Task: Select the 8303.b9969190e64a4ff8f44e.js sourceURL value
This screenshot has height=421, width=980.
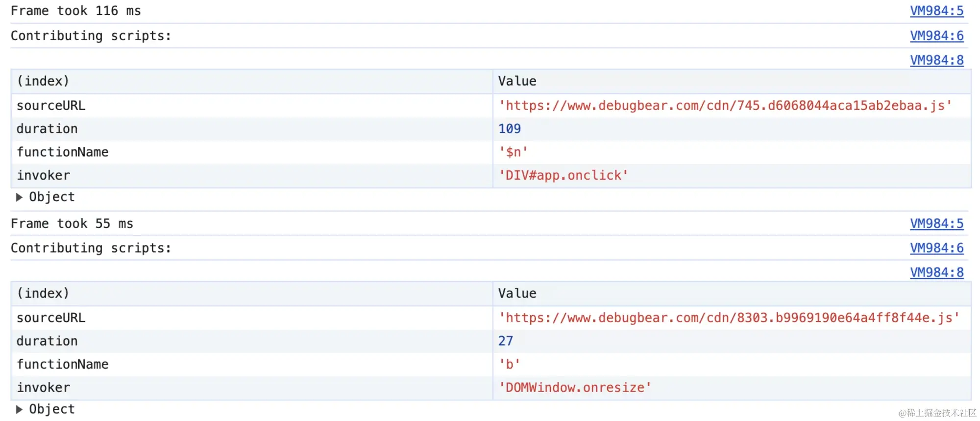Action: [729, 318]
